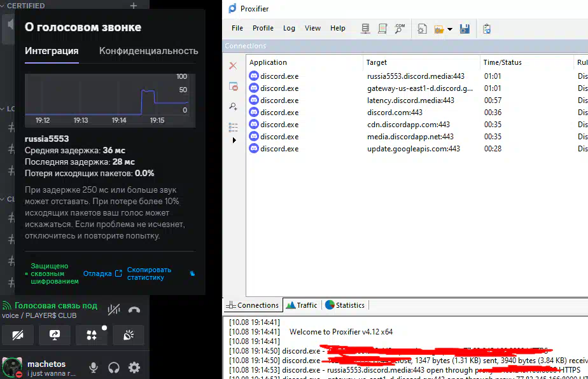This screenshot has height=379, width=588.
Task: Click Скопировать статистику link
Action: coord(149,273)
